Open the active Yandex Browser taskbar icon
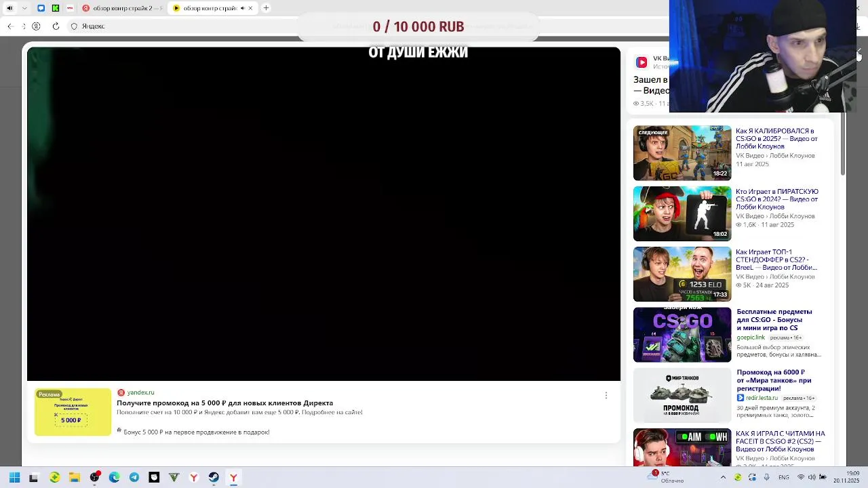 [233, 478]
